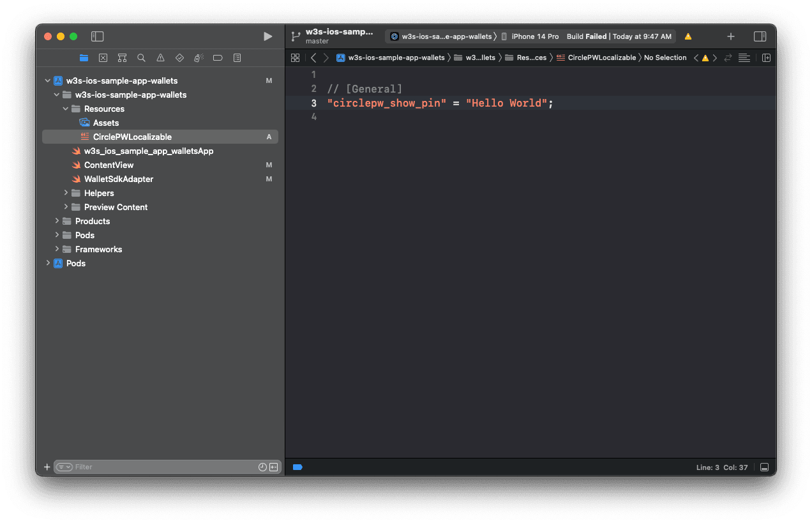Click line number 3 in the gutter
The width and height of the screenshot is (812, 523).
(313, 103)
